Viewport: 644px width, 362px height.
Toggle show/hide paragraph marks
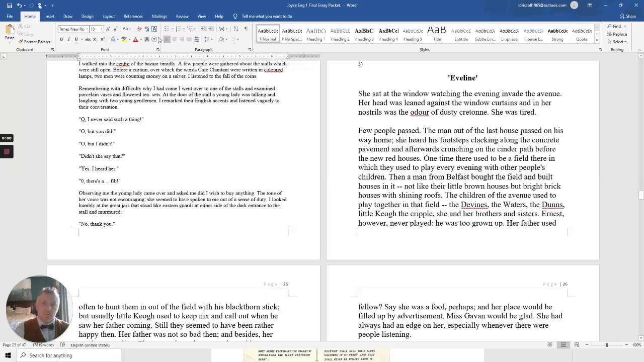(246, 29)
